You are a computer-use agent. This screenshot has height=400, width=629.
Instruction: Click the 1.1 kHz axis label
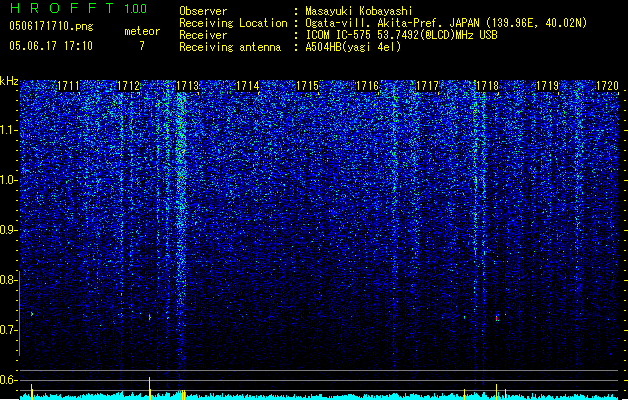[x=9, y=130]
